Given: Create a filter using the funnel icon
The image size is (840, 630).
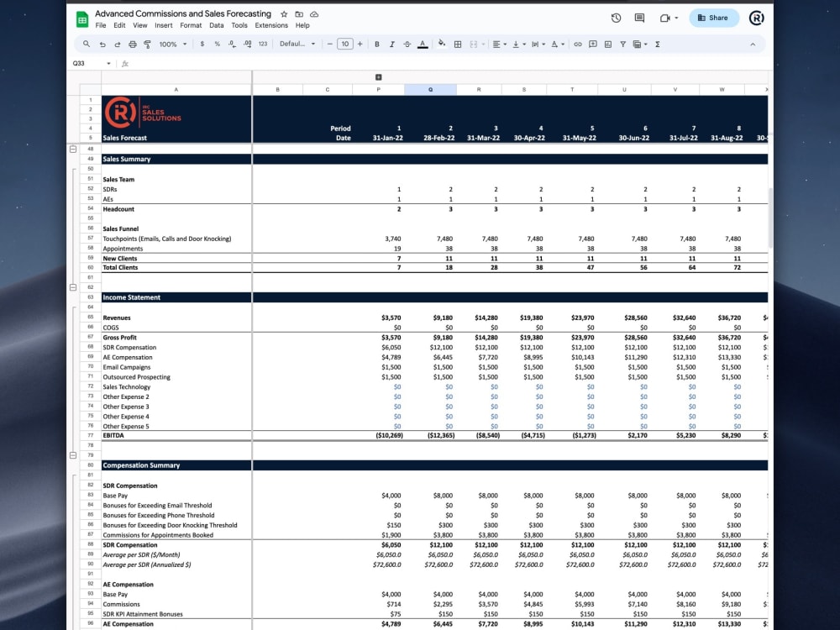Looking at the screenshot, I should 623,45.
